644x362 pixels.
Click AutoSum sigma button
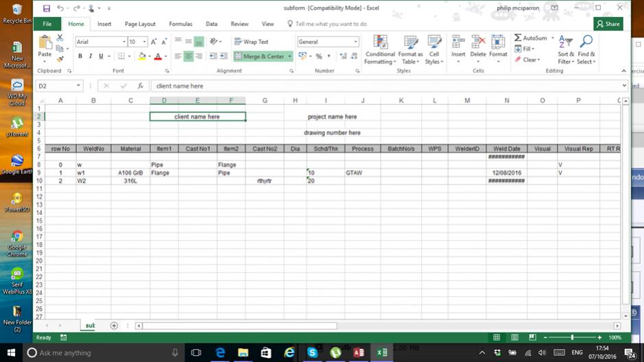531,38
